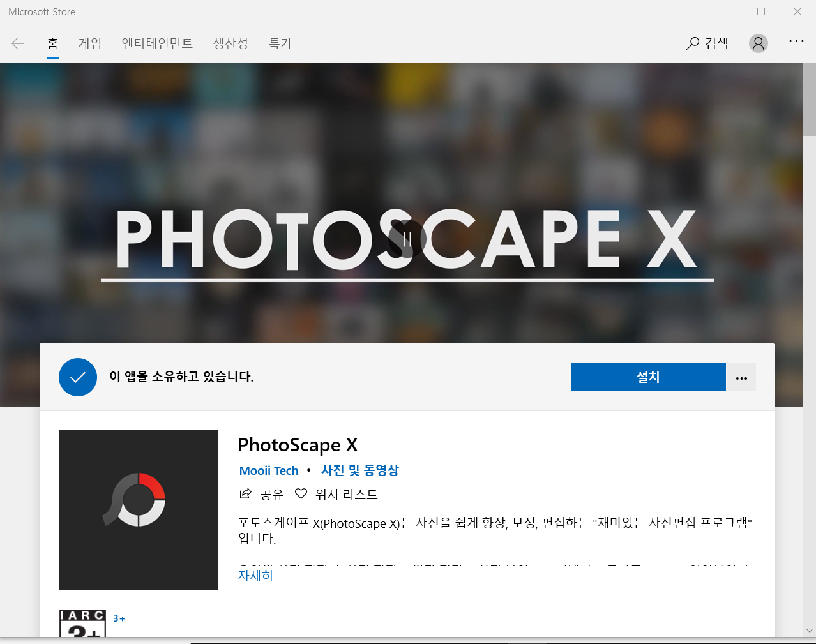Open more options next to 설치
This screenshot has height=644, width=816.
(x=741, y=377)
